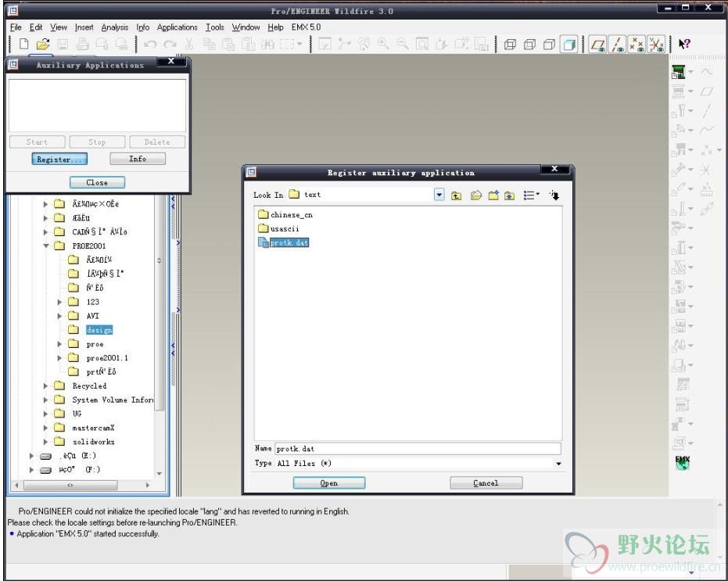Click the context-sensitive help icon
This screenshot has width=728, height=581.
pyautogui.click(x=684, y=44)
